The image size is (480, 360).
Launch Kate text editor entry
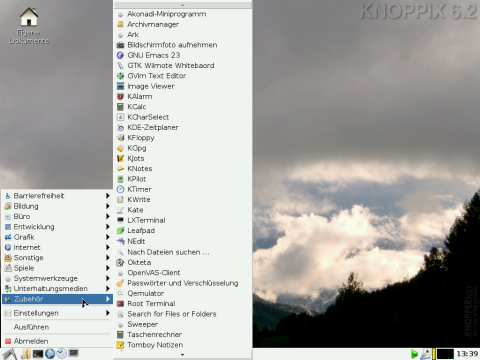coord(183,210)
